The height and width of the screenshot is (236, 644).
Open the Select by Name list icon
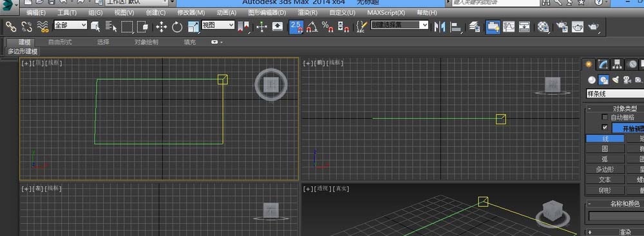pyautogui.click(x=111, y=27)
